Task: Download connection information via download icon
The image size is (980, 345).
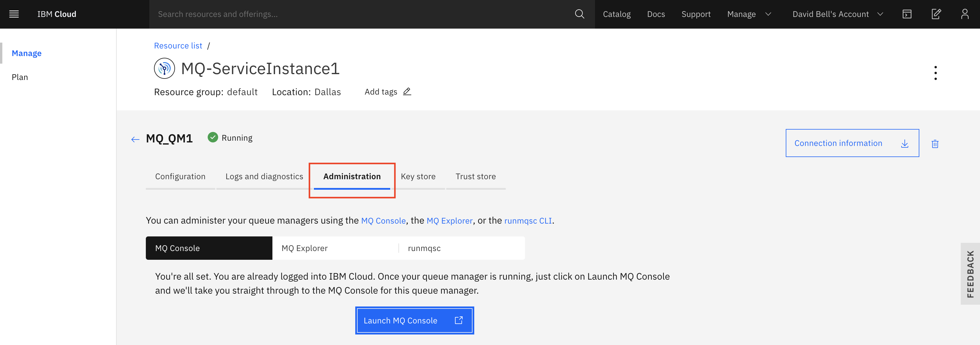Action: [x=905, y=144]
